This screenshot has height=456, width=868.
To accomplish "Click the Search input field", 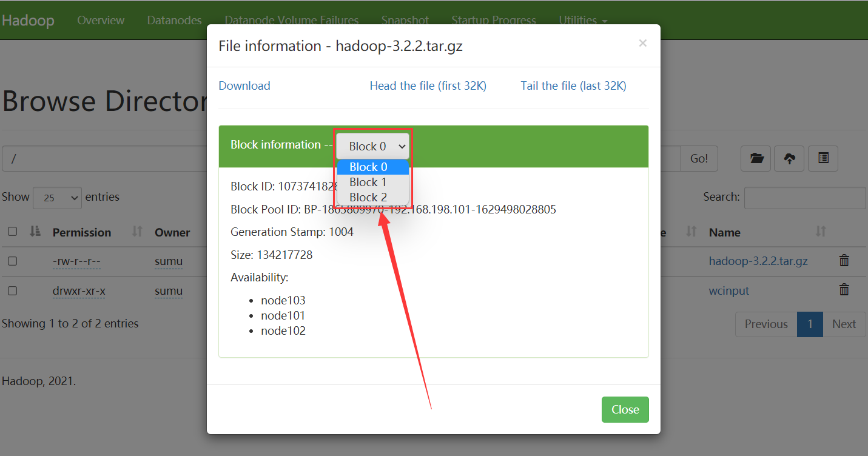I will (x=805, y=198).
